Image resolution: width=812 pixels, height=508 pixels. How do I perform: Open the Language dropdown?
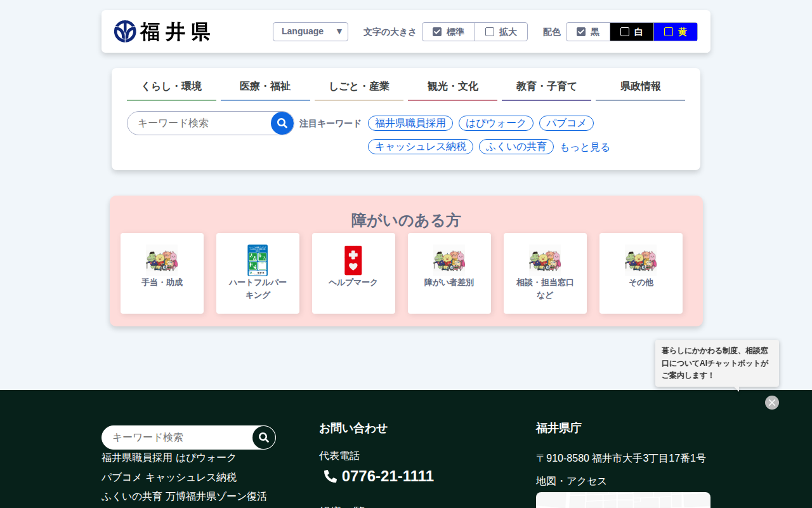(310, 32)
